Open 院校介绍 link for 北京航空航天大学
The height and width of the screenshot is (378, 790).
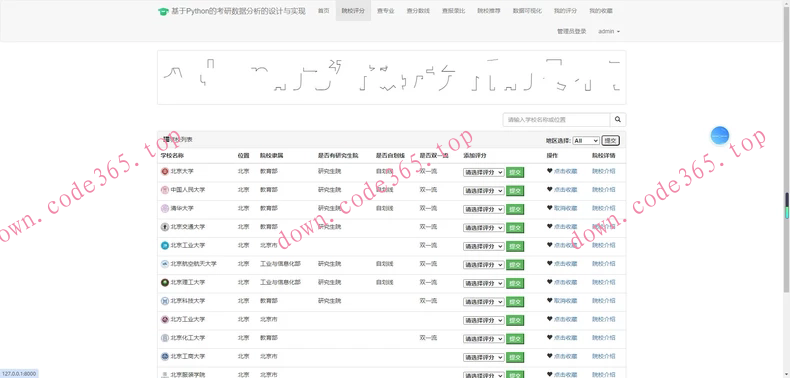[x=603, y=264]
